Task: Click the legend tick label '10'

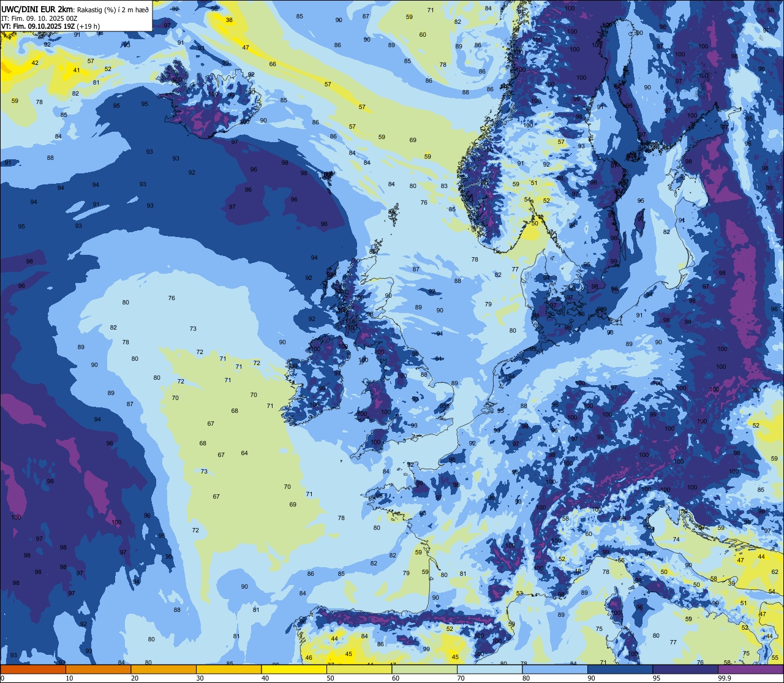Action: click(x=69, y=678)
